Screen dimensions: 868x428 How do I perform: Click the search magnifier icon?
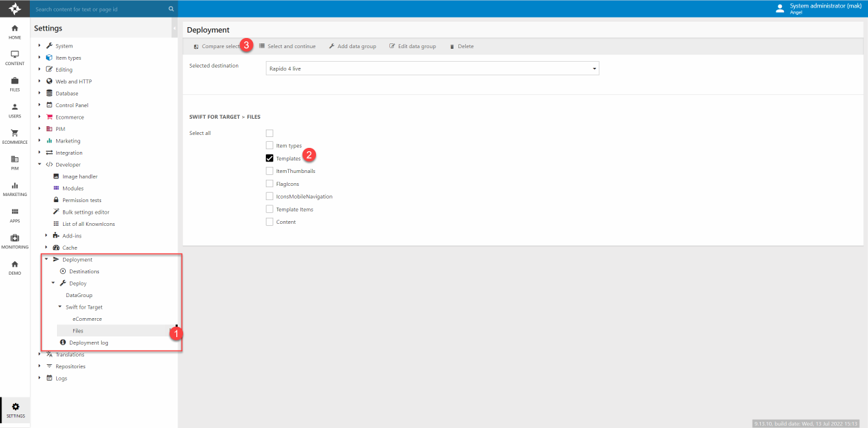pos(171,9)
